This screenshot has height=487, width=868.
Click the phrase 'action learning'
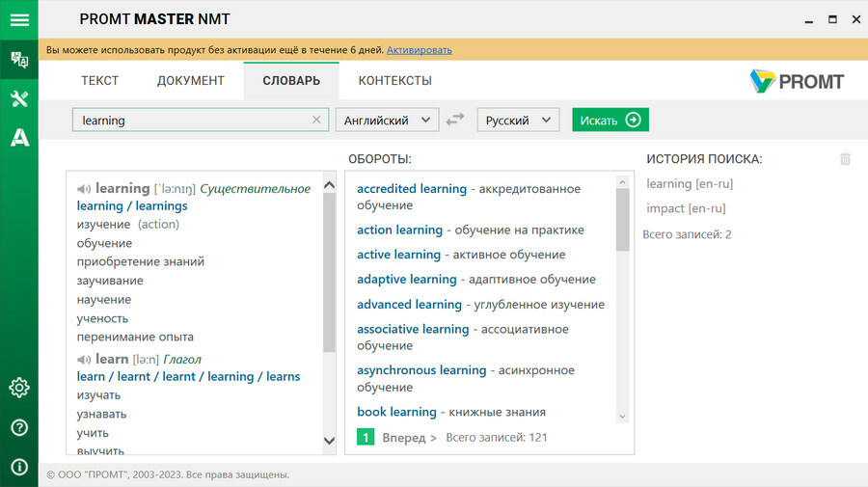tap(399, 230)
